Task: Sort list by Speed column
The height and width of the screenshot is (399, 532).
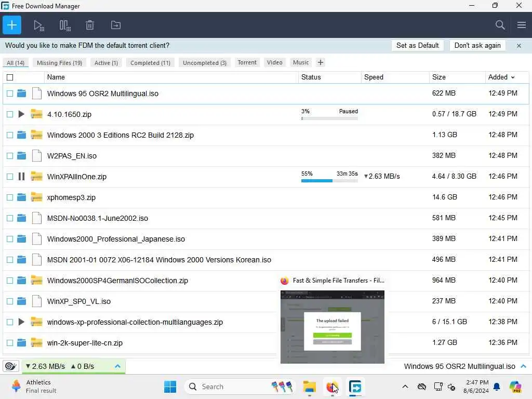Action: 395,77
